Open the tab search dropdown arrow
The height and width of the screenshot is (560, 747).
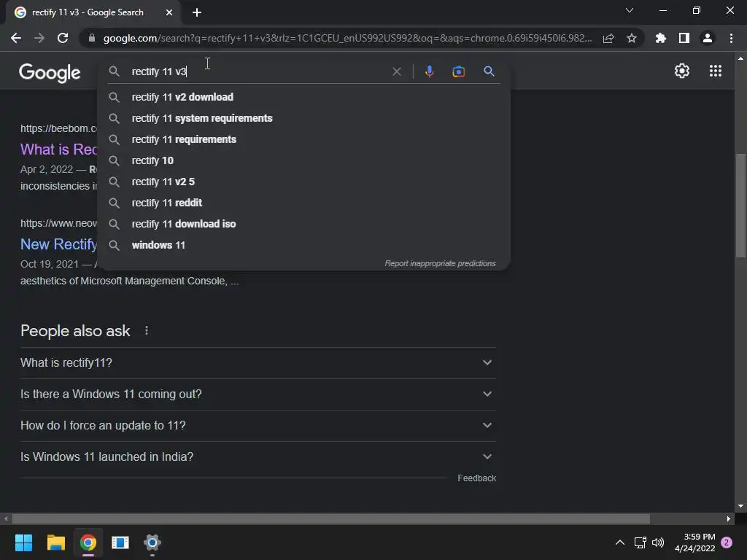coord(630,10)
